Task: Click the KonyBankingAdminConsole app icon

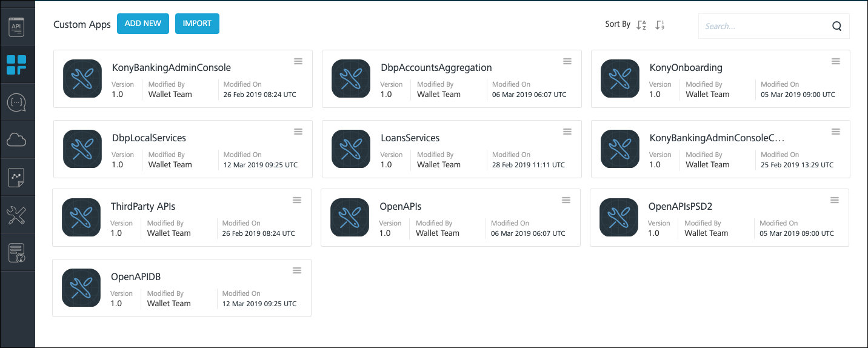Action: (82, 79)
